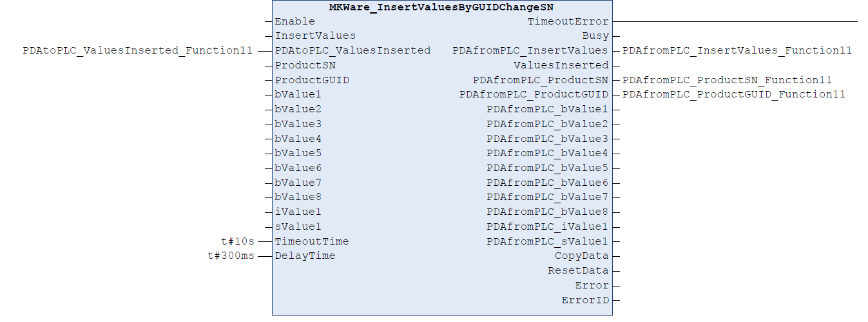Select the Enable input pin
The height and width of the screenshot is (322, 868).
294,21
